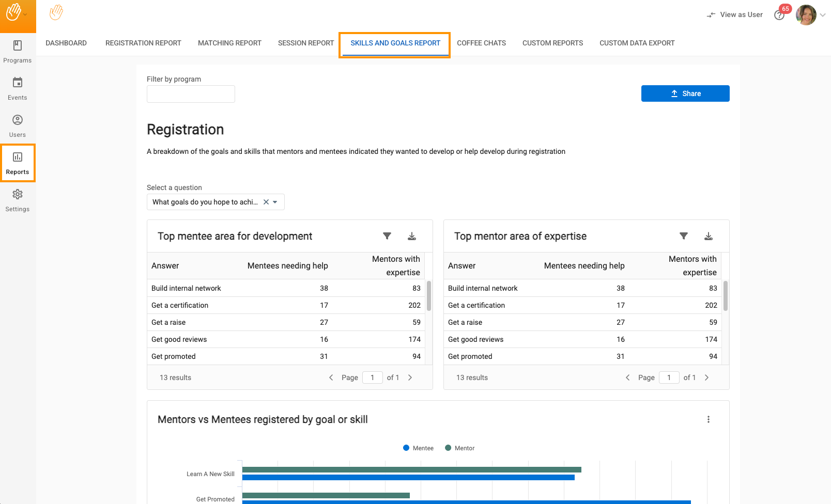Screen dimensions: 831x504
Task: Open Programs in the sidebar
Action: click(18, 52)
